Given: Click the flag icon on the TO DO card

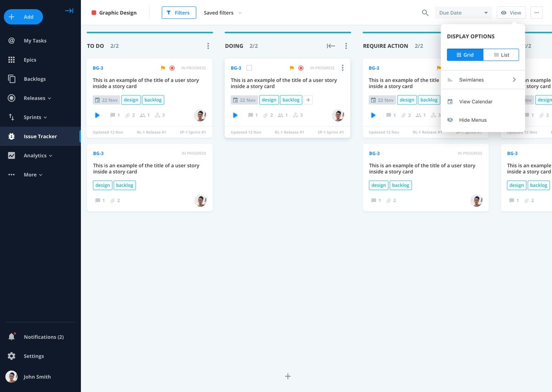Looking at the screenshot, I should click(x=162, y=68).
